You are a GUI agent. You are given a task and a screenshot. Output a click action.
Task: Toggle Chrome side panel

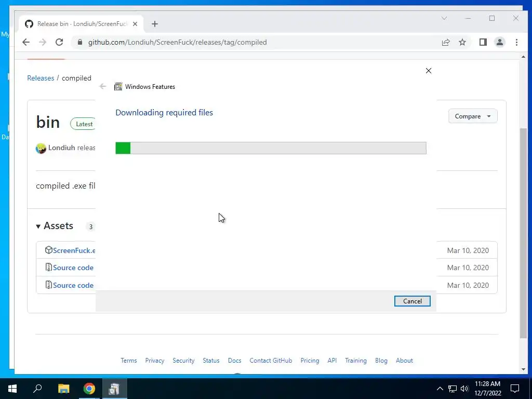pyautogui.click(x=483, y=42)
